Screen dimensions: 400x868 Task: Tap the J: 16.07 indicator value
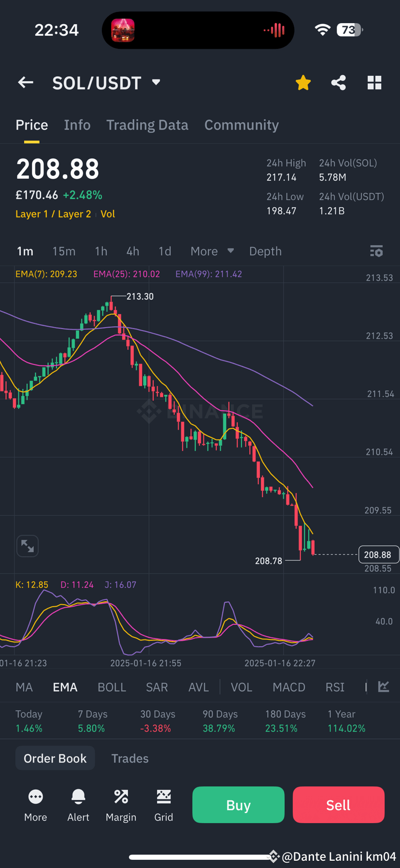[120, 585]
